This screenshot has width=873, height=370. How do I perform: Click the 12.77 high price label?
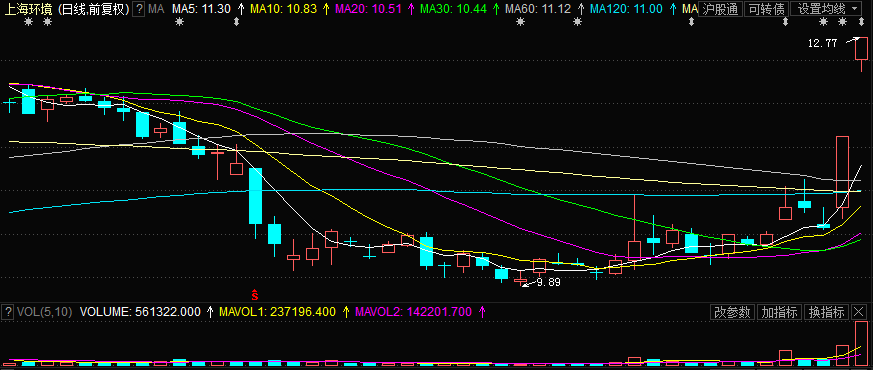(822, 43)
